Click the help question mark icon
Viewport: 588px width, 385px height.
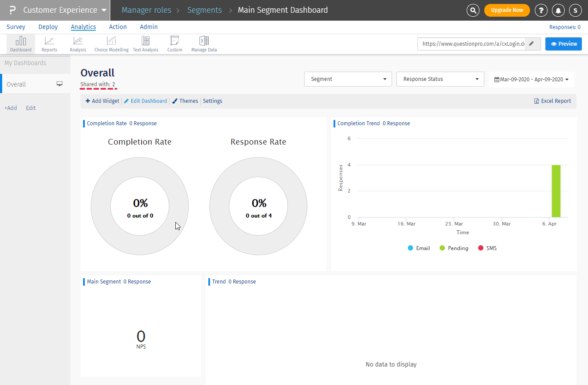pyautogui.click(x=541, y=10)
